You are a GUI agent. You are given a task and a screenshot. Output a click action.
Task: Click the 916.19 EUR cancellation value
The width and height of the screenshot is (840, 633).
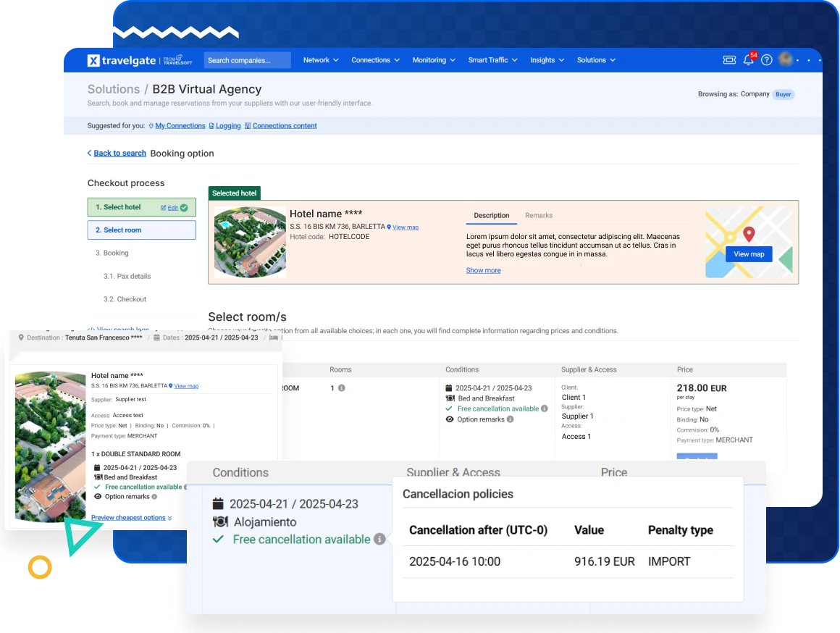coord(604,562)
